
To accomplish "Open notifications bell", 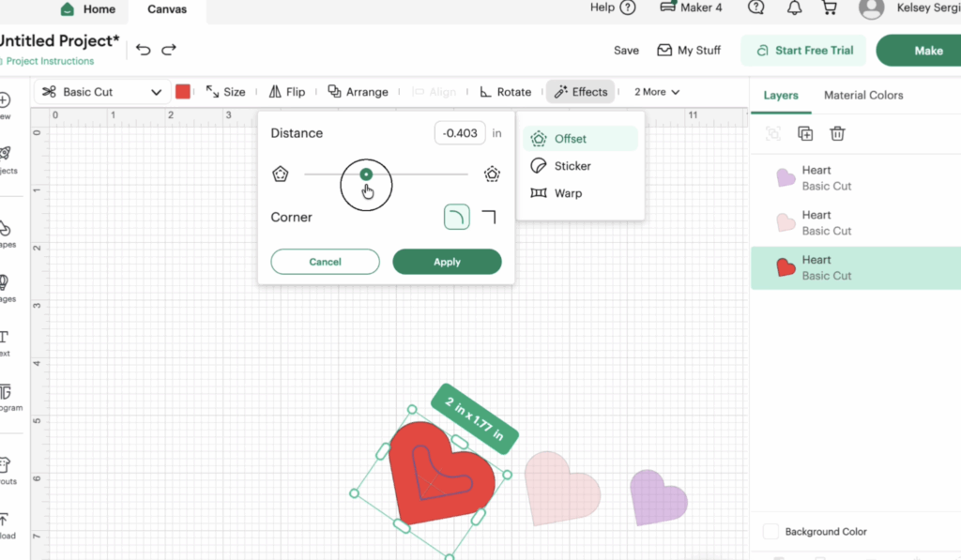I will pos(794,8).
